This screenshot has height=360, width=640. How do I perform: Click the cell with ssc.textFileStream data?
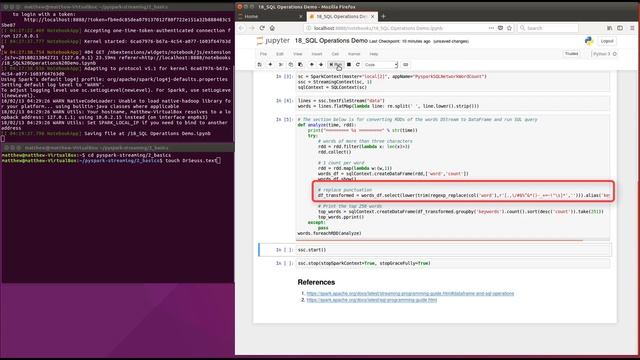coord(453,103)
